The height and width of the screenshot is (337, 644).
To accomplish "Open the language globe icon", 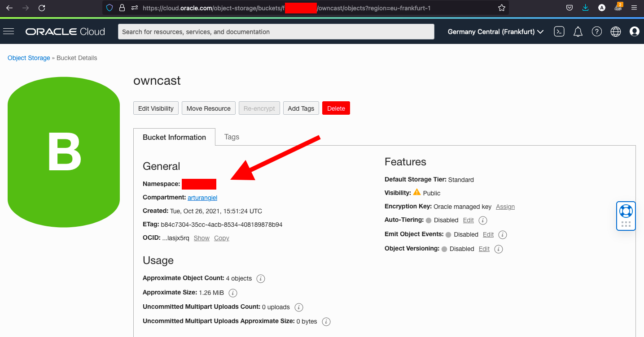I will pyautogui.click(x=616, y=31).
